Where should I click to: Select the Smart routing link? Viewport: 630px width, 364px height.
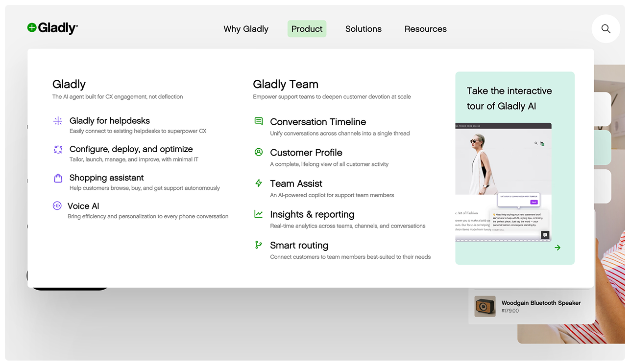click(x=299, y=245)
